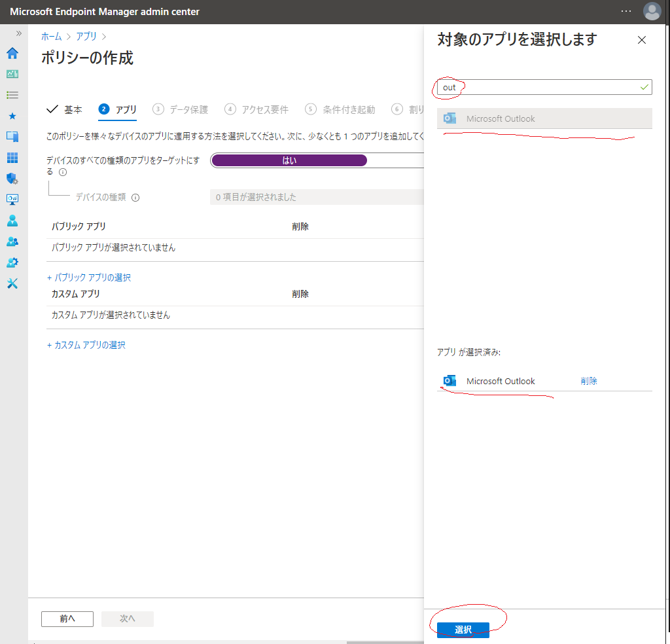Open Home icon in sidebar
This screenshot has width=670, height=644.
coord(12,53)
